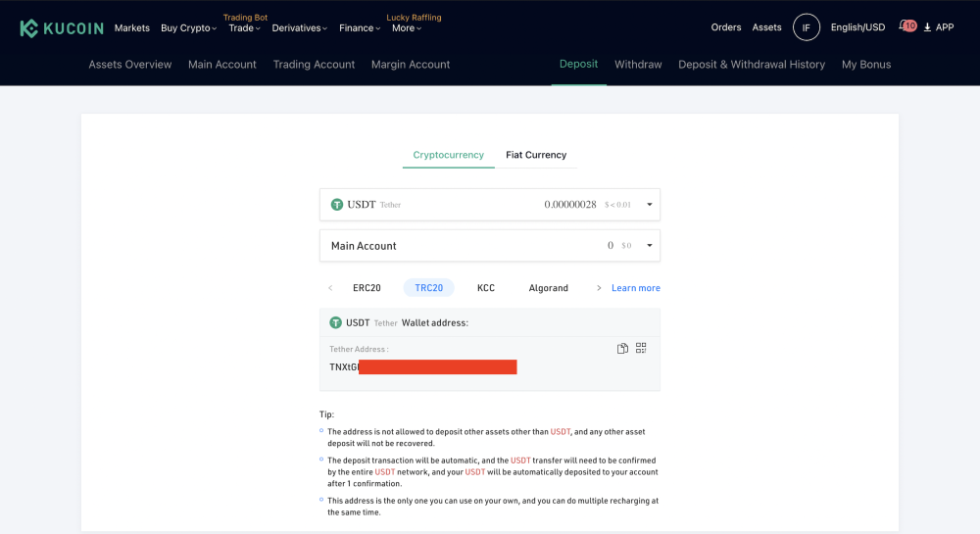Click the Trading Bot label
The width and height of the screenshot is (980, 534).
click(245, 18)
